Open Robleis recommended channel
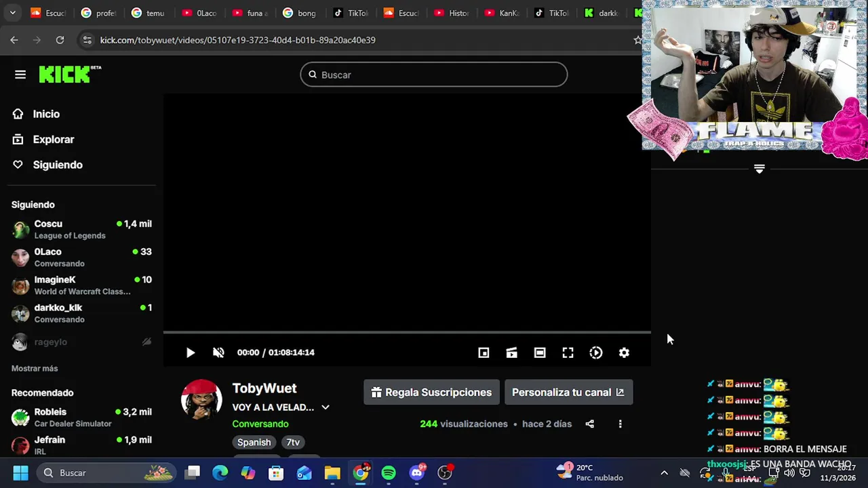 coord(81,418)
